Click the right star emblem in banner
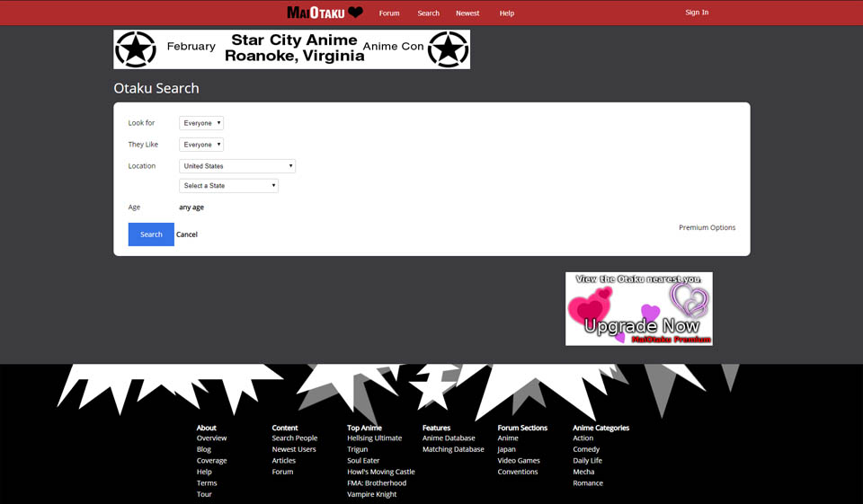 448,49
